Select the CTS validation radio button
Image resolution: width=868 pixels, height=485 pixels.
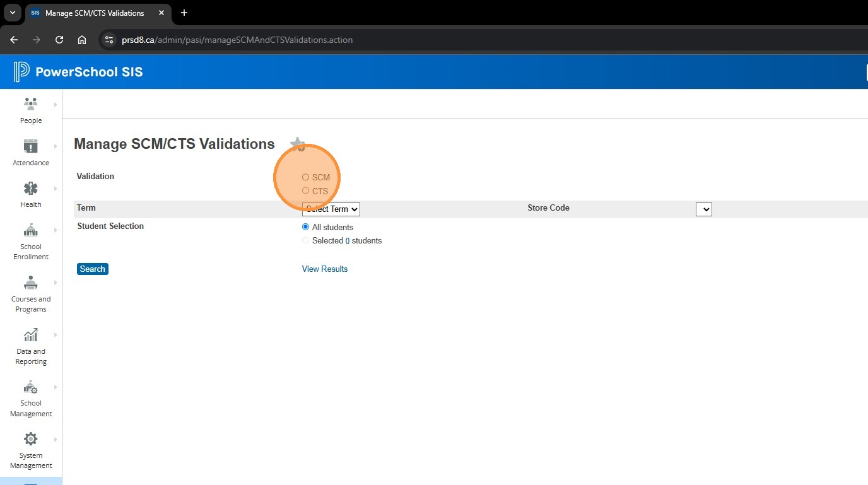click(x=305, y=190)
